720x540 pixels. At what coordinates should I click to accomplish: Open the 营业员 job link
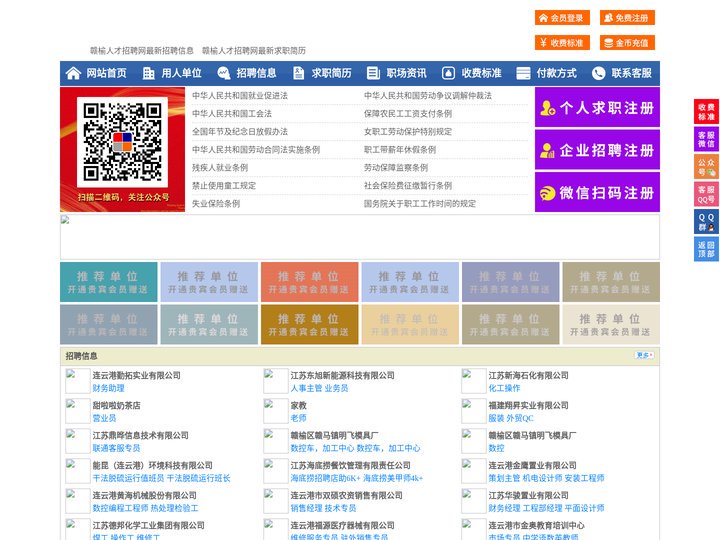(104, 418)
